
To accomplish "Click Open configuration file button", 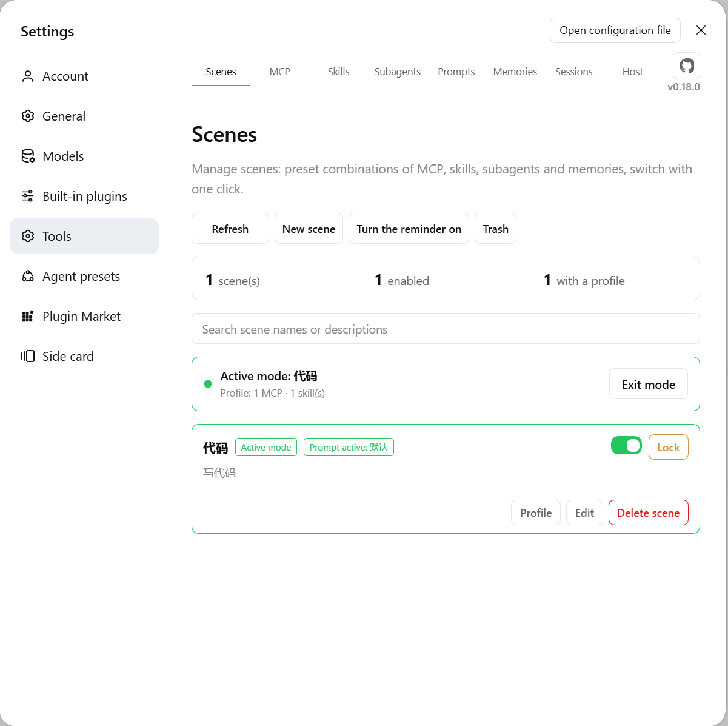I will [x=615, y=30].
